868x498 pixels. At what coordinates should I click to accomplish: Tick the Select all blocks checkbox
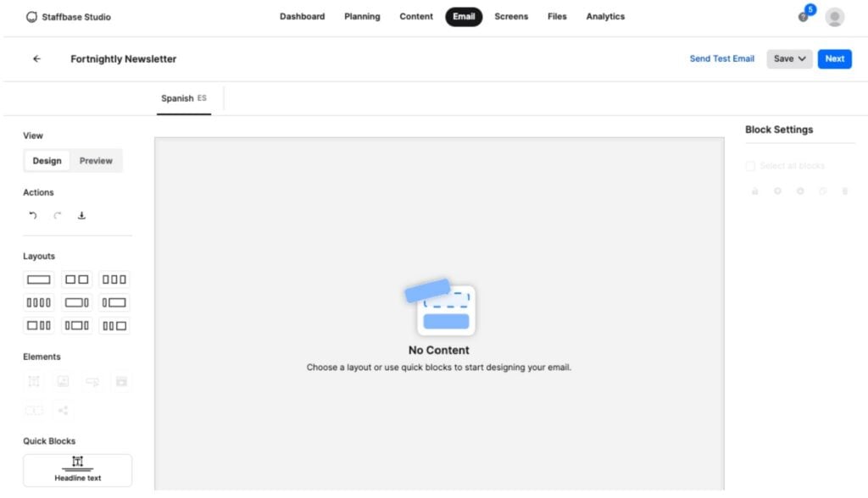pyautogui.click(x=751, y=166)
